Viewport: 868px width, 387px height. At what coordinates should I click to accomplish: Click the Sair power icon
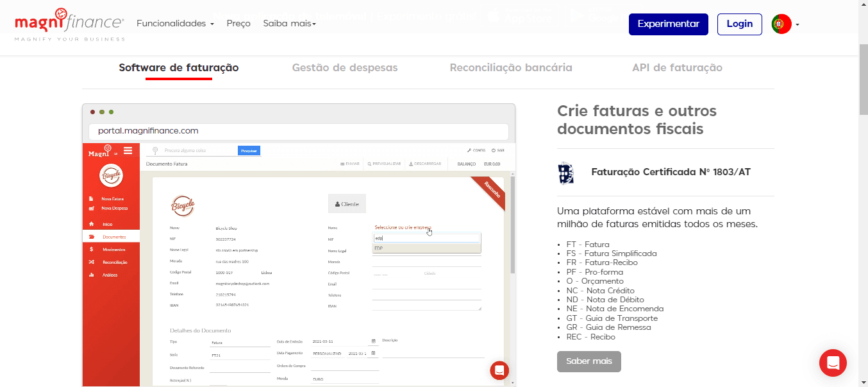click(x=498, y=150)
